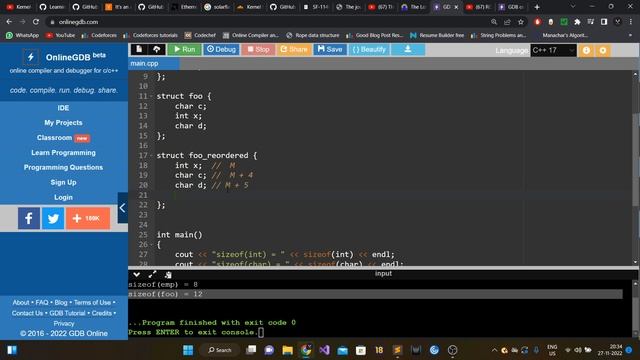Open the editor settings gear icon

pyautogui.click(x=603, y=50)
